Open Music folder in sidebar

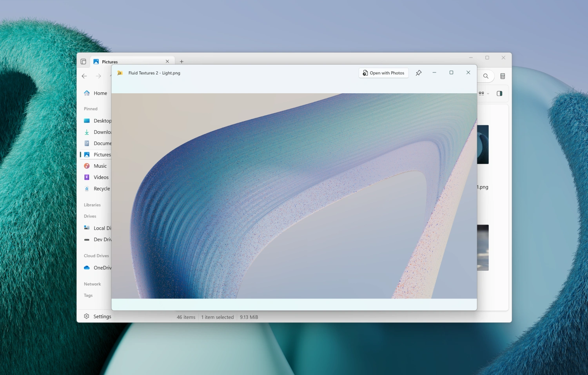pyautogui.click(x=100, y=166)
